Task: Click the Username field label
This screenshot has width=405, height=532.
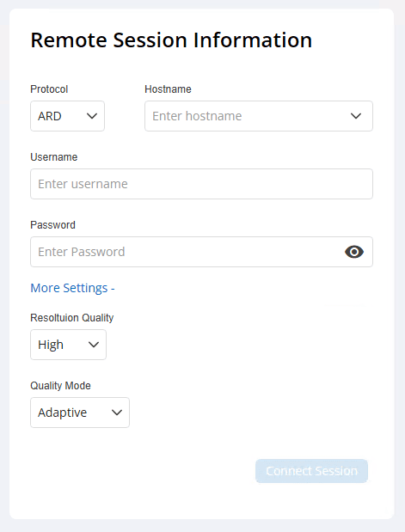Action: click(x=54, y=157)
